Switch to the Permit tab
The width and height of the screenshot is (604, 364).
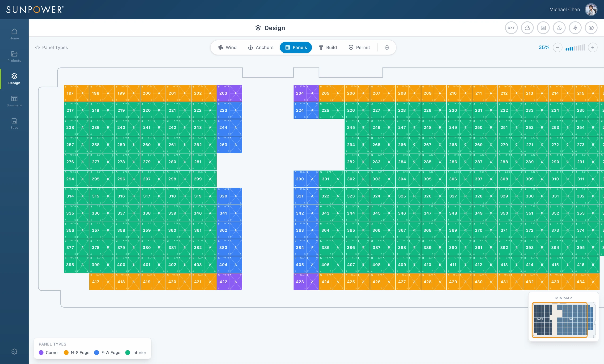click(359, 48)
